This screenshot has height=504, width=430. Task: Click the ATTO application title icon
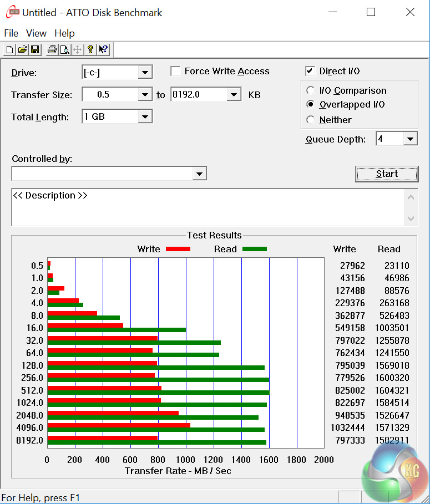click(x=13, y=12)
